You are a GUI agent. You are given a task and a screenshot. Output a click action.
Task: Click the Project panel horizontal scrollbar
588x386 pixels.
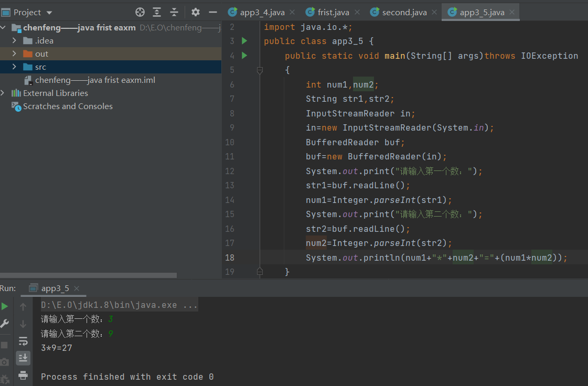[x=88, y=275]
